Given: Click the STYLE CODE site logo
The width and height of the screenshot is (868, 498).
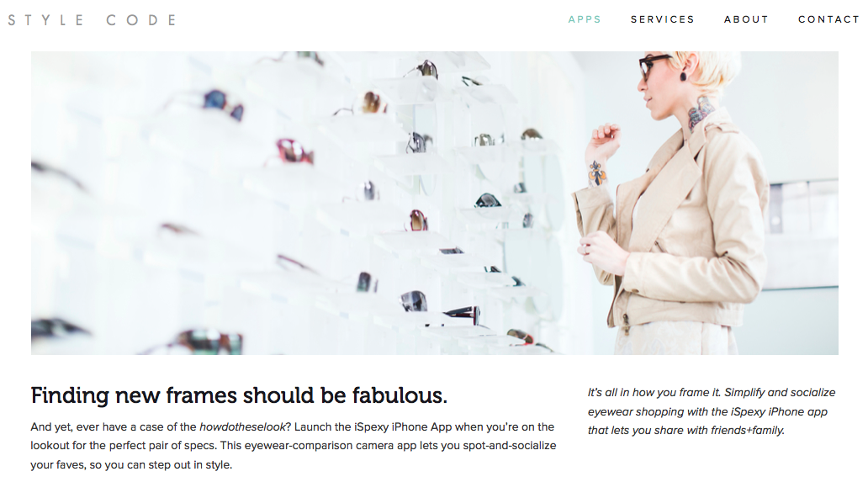Looking at the screenshot, I should pyautogui.click(x=92, y=20).
